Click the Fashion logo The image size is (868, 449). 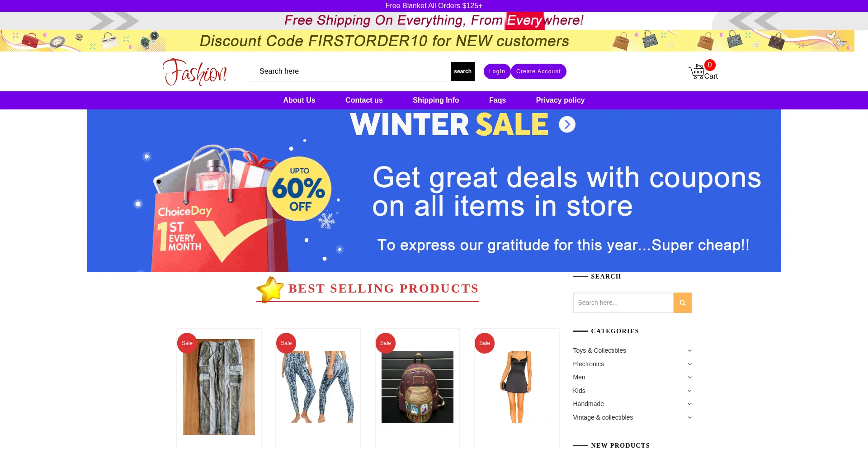pyautogui.click(x=195, y=71)
